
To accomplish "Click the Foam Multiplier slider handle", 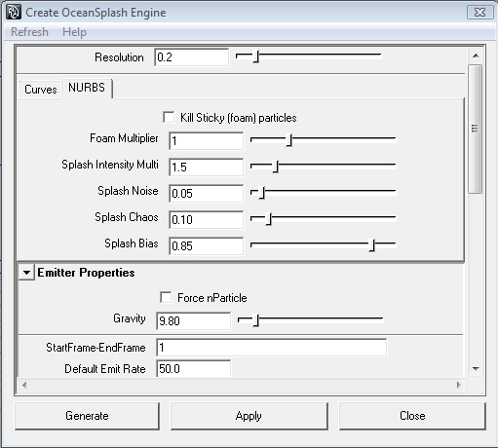I will (289, 140).
